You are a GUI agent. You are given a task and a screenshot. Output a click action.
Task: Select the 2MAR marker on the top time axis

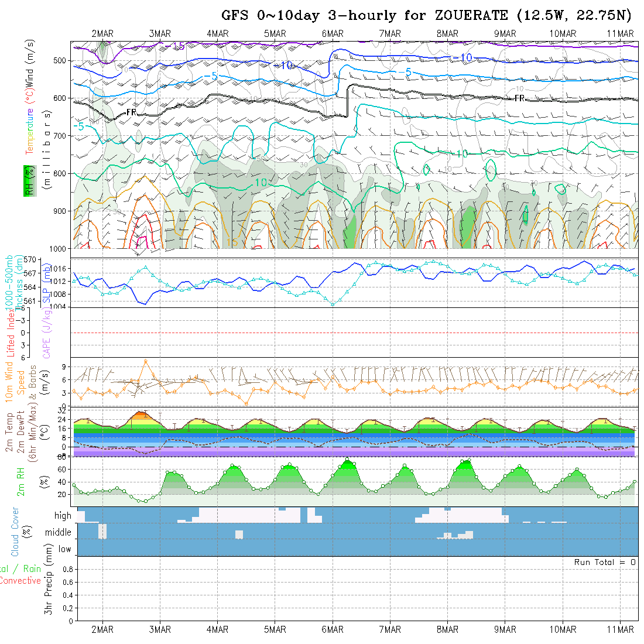pyautogui.click(x=102, y=33)
